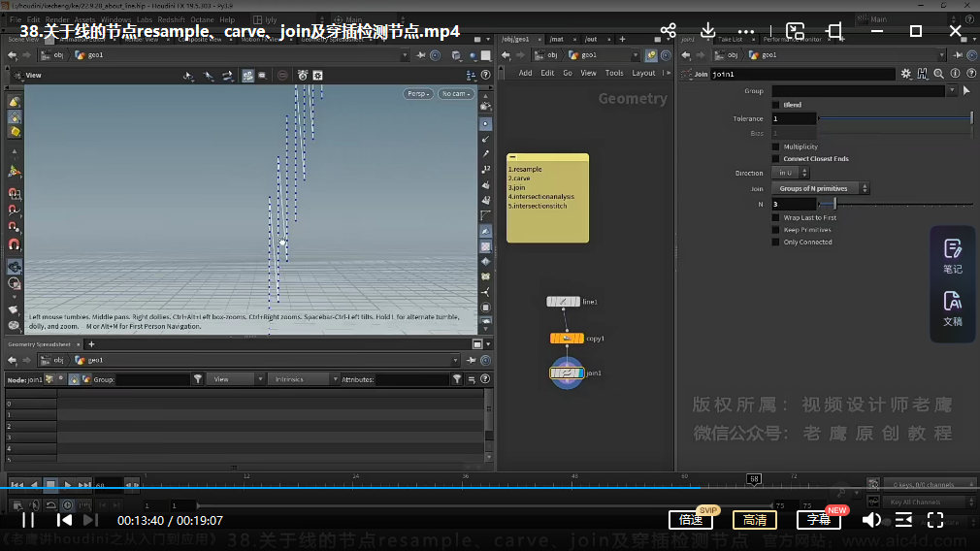Download the video with download icon
The image size is (980, 551).
pos(707,30)
